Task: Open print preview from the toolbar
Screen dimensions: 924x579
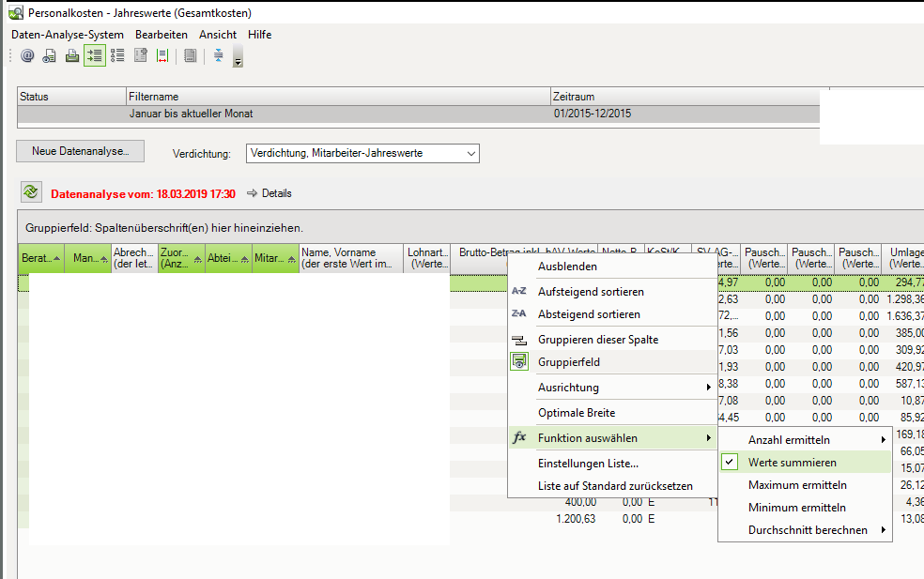Action: [50, 56]
